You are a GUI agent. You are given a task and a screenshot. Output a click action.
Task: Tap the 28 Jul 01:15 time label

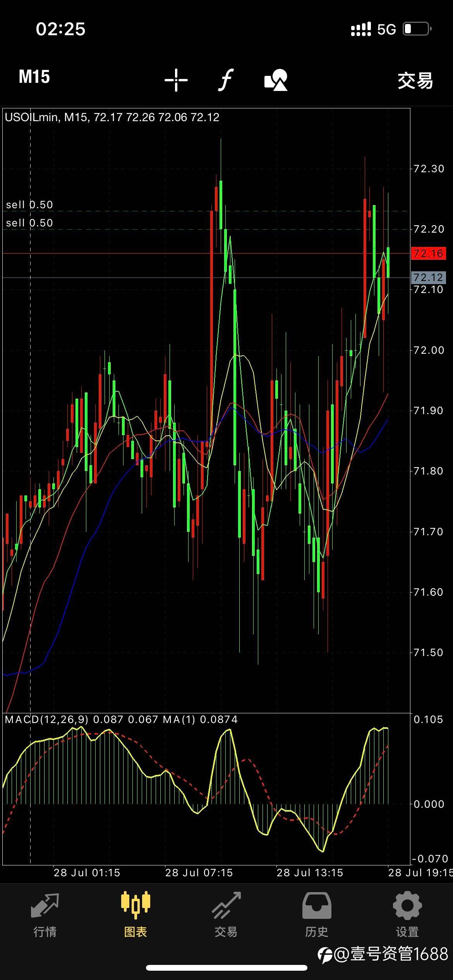pos(87,873)
